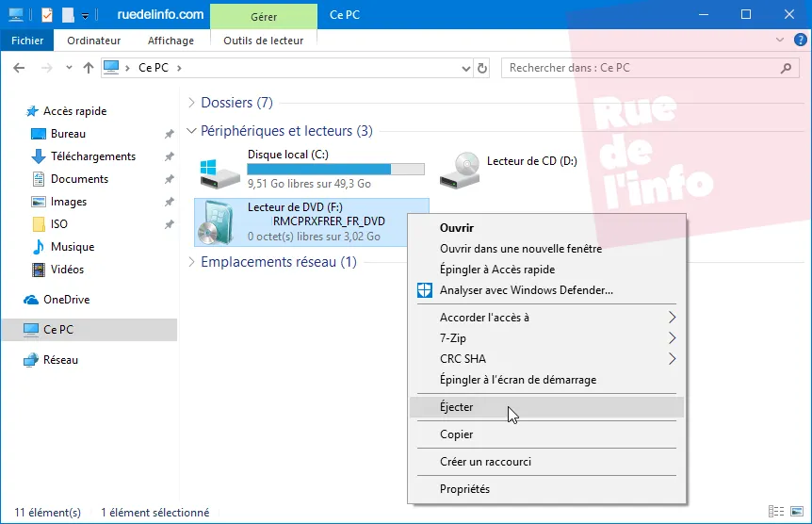Expand the ribbon with the chevron

pos(780,40)
